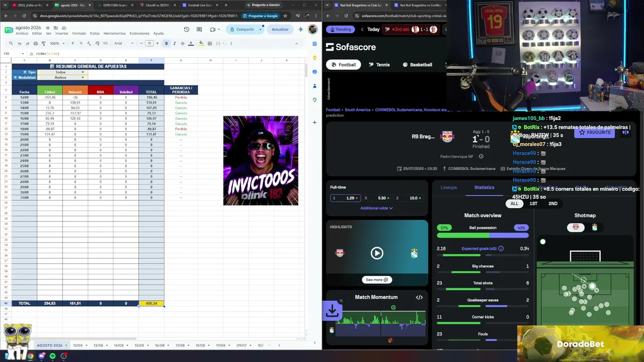Viewport: 644px width, 362px height.
Task: Format the cell as percent
Action: coord(80,43)
